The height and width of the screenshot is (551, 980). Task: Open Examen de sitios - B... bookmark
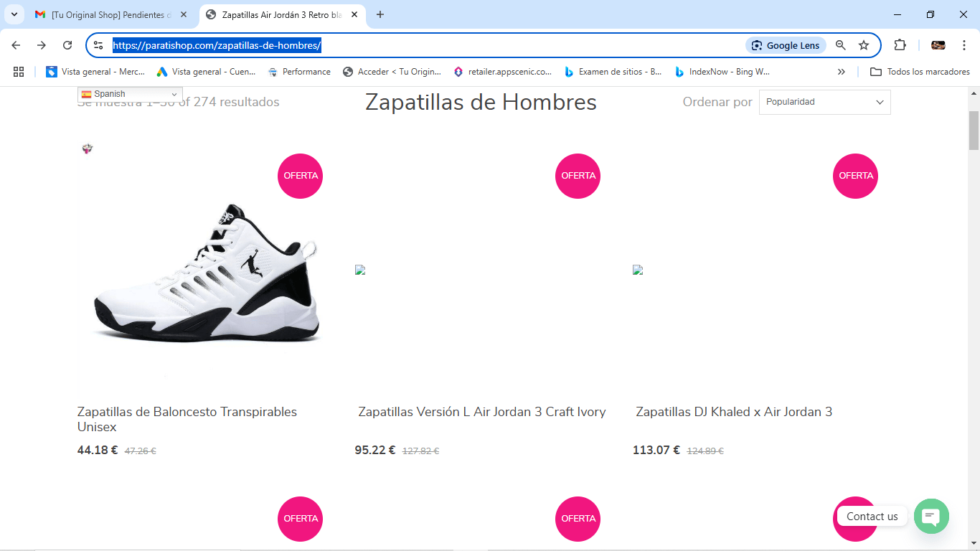(613, 72)
